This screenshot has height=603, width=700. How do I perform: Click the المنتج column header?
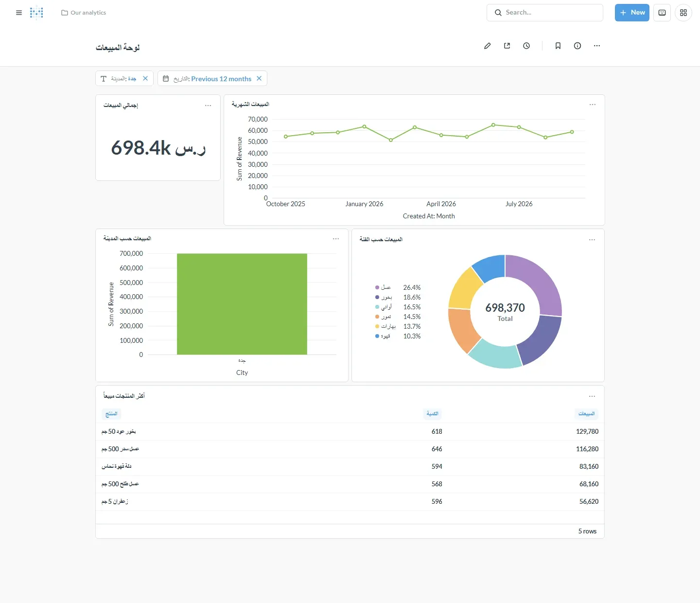click(x=111, y=414)
